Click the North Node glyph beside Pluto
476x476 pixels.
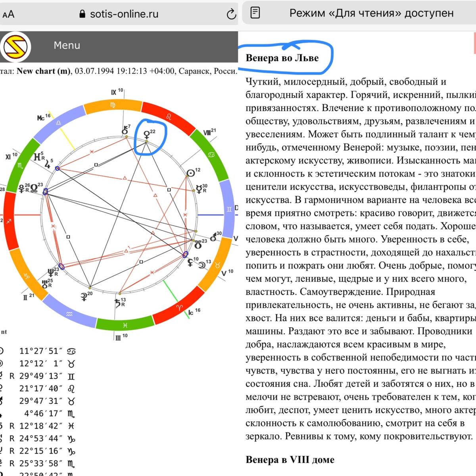(x=34, y=188)
